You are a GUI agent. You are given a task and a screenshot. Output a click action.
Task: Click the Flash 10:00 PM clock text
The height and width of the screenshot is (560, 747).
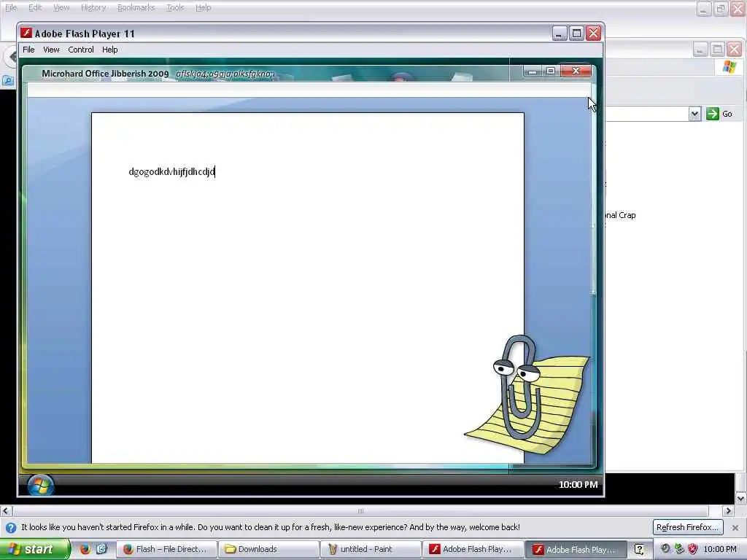[578, 485]
